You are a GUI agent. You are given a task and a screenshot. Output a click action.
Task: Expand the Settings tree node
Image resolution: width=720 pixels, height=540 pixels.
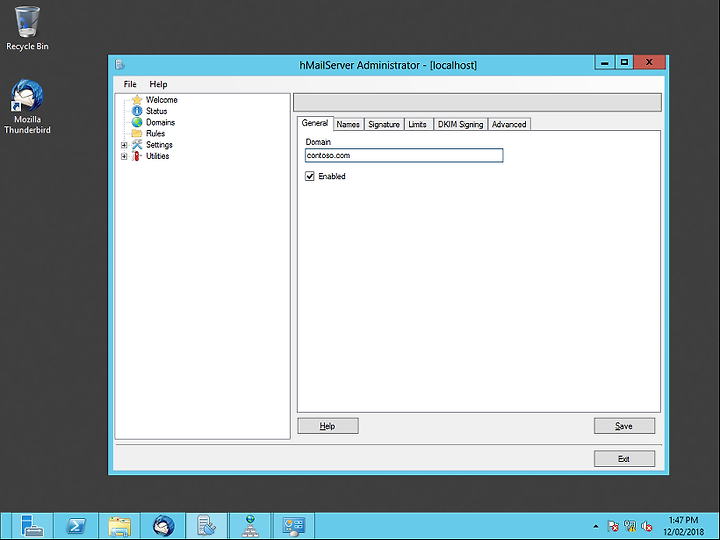tap(124, 145)
